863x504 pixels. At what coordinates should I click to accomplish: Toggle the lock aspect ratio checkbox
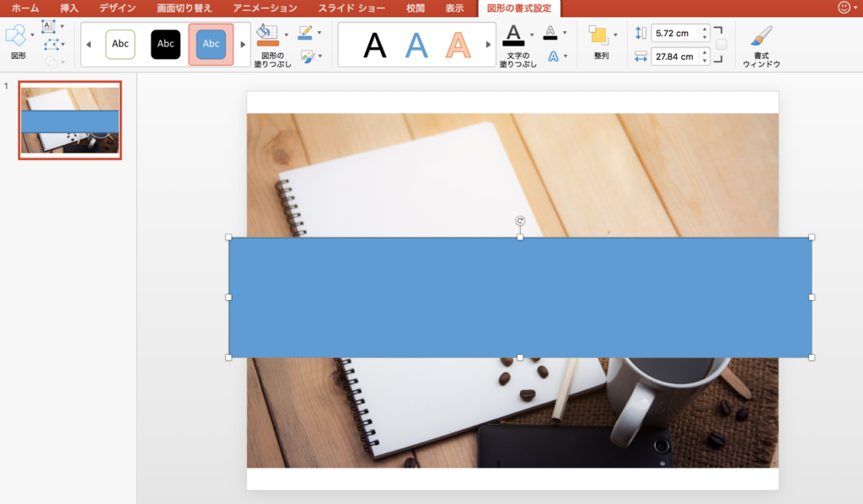point(721,45)
